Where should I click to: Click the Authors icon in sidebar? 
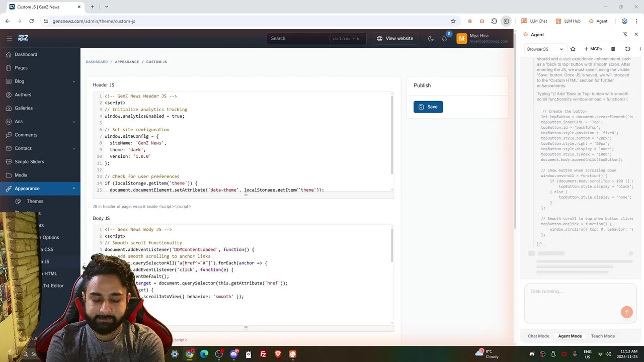point(9,95)
